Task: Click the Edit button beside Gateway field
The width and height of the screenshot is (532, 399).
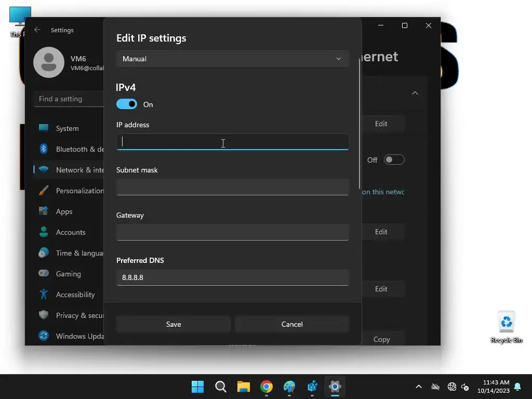Action: 381,232
